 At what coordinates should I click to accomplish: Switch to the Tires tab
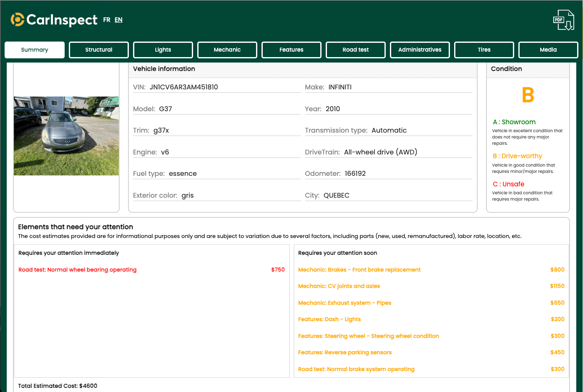pyautogui.click(x=484, y=50)
